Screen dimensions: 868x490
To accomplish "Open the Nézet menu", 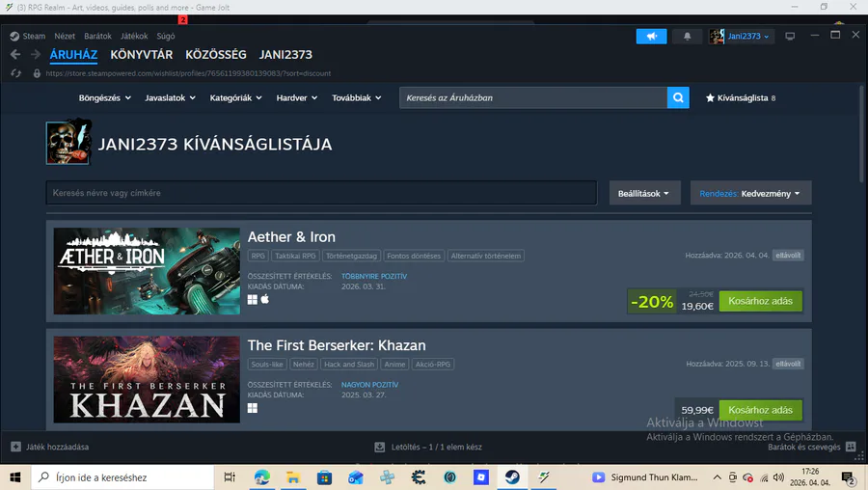I will point(65,36).
